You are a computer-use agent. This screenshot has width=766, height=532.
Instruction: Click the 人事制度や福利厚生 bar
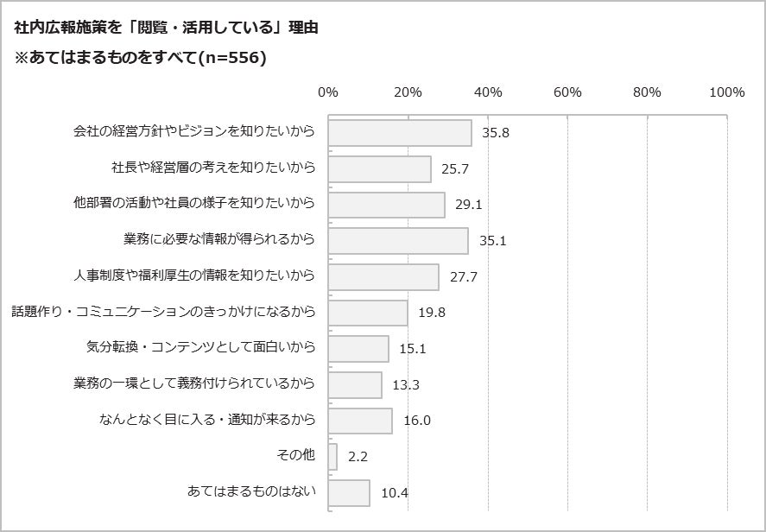[383, 277]
